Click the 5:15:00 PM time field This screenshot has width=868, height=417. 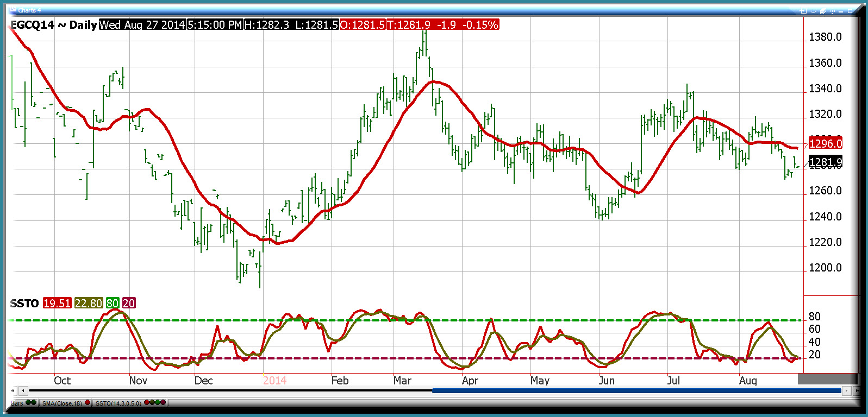point(215,25)
